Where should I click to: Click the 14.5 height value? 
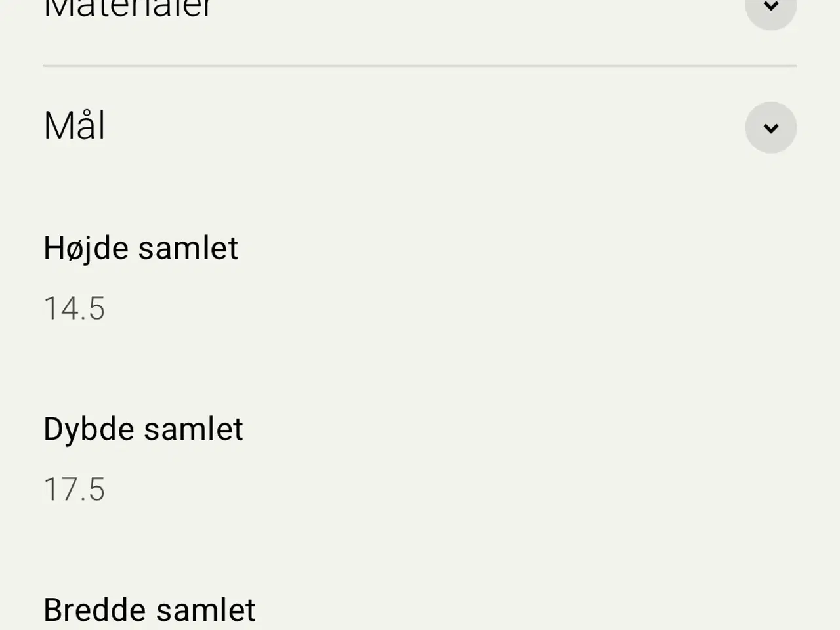click(x=74, y=308)
